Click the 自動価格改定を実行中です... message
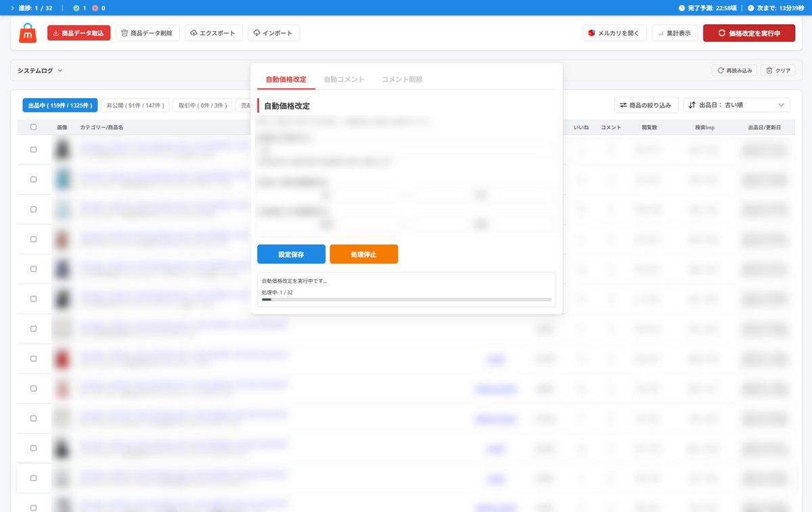The width and height of the screenshot is (812, 512). pos(294,280)
